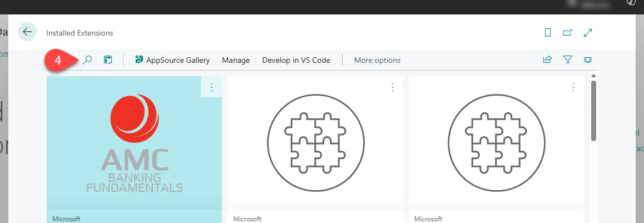The image size is (644, 223).
Task: Select the right puzzle-piece extension tile
Action: [496, 147]
